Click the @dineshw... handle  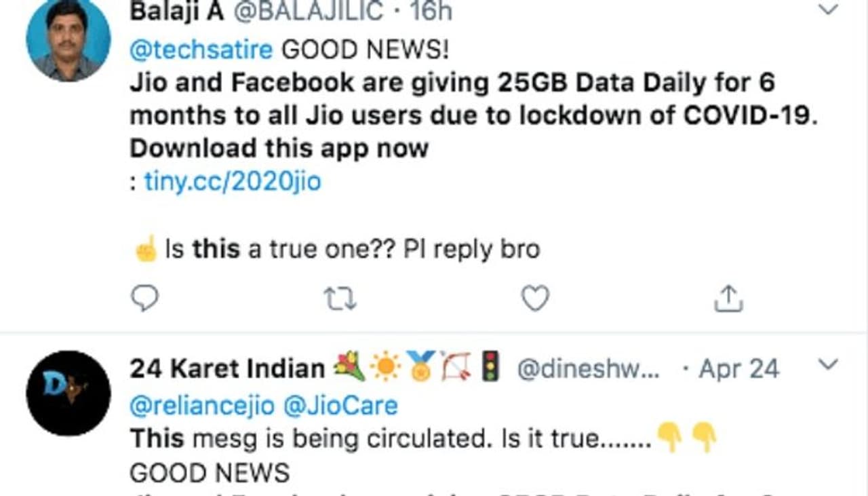pyautogui.click(x=587, y=369)
